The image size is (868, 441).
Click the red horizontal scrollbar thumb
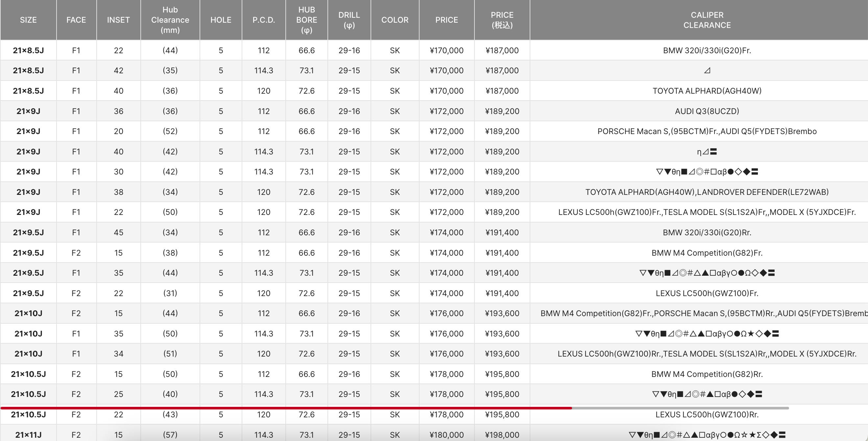[x=286, y=408]
